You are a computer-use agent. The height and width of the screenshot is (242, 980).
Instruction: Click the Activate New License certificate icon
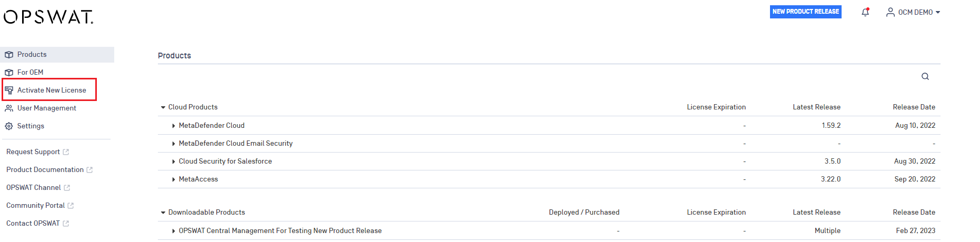click(9, 90)
